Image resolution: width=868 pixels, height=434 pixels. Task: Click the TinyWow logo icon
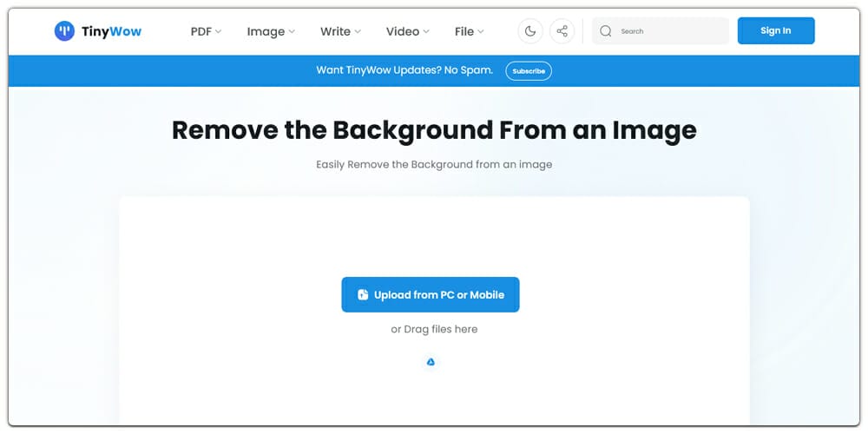(x=64, y=31)
